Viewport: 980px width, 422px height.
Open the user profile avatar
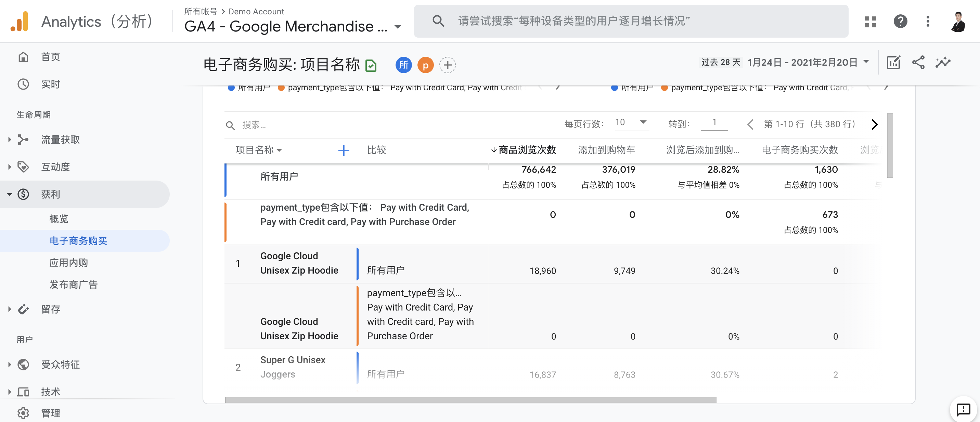click(x=958, y=21)
